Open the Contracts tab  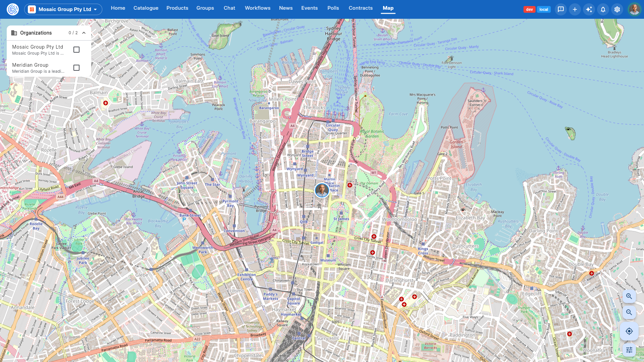(x=361, y=8)
